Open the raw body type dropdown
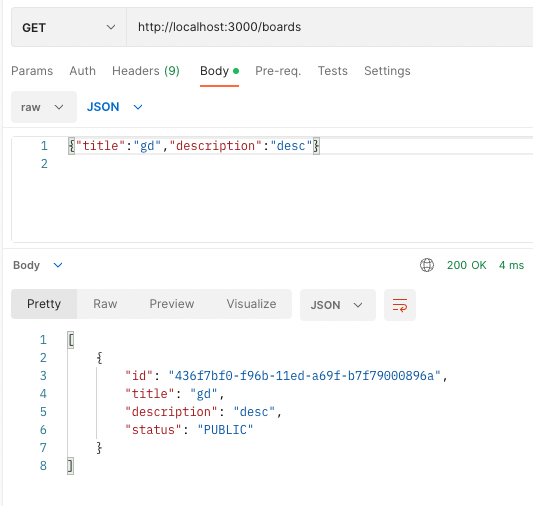 click(x=44, y=107)
